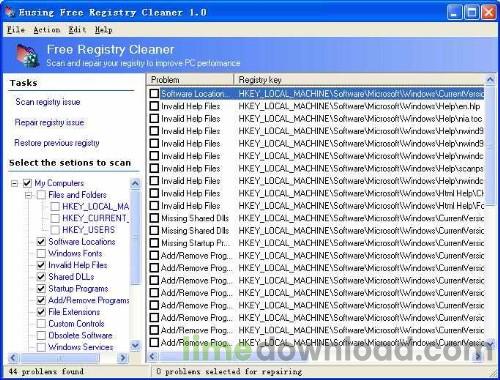500x380 pixels.
Task: Open the File menu
Action: (16, 30)
